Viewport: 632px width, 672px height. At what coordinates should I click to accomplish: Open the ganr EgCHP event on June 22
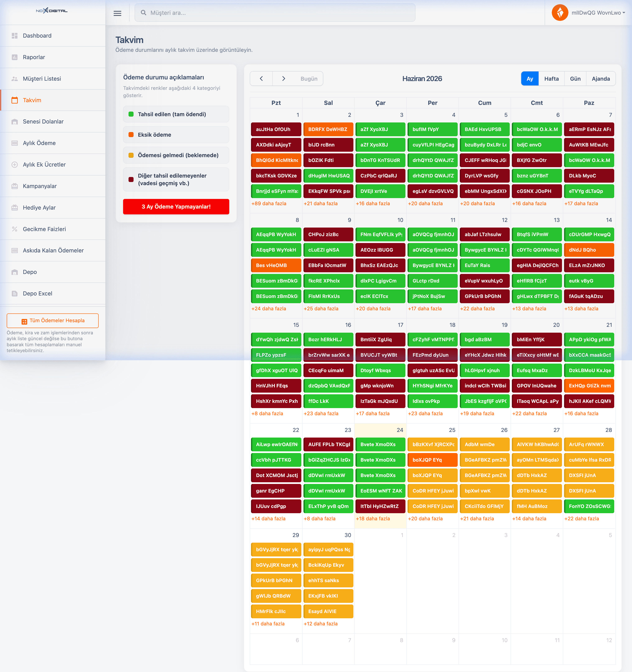pyautogui.click(x=276, y=491)
